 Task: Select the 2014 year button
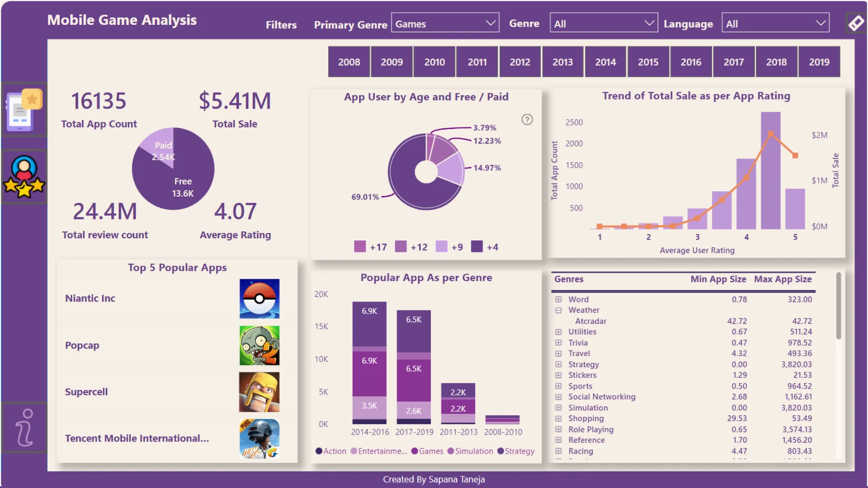tap(605, 62)
